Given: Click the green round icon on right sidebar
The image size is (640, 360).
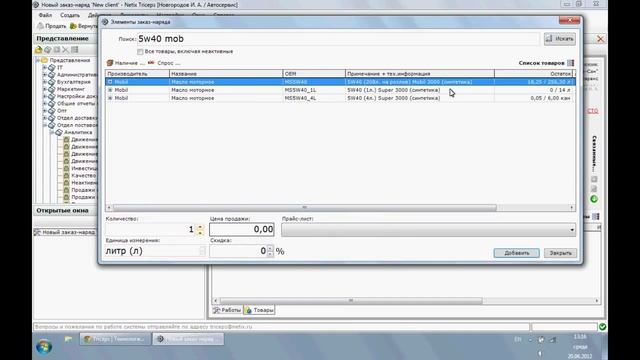Looking at the screenshot, I should (594, 199).
